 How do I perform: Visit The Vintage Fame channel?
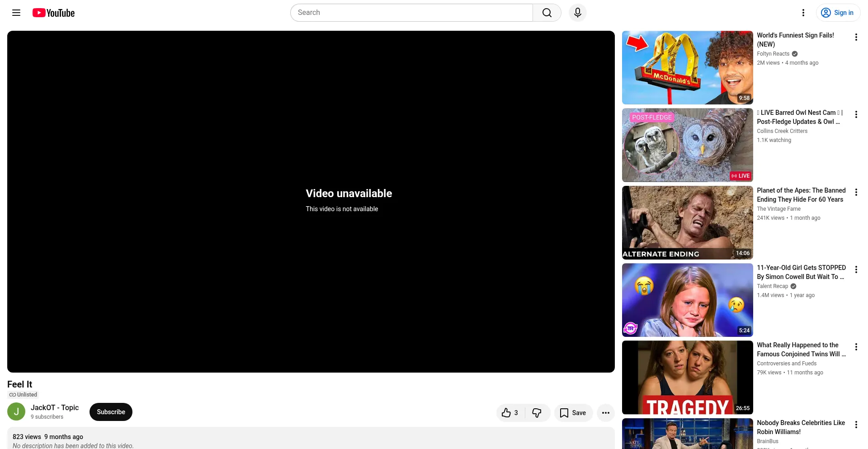click(779, 209)
